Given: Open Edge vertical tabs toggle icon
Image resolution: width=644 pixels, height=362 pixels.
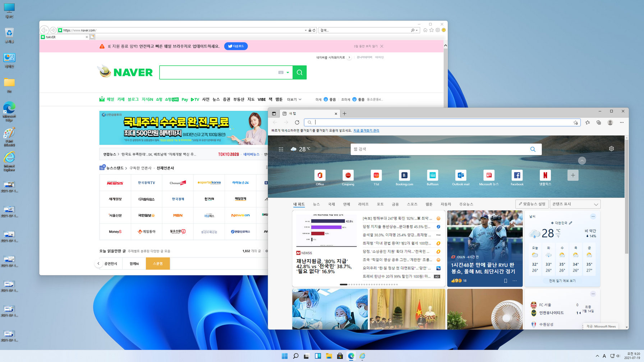Looking at the screenshot, I should (x=274, y=113).
